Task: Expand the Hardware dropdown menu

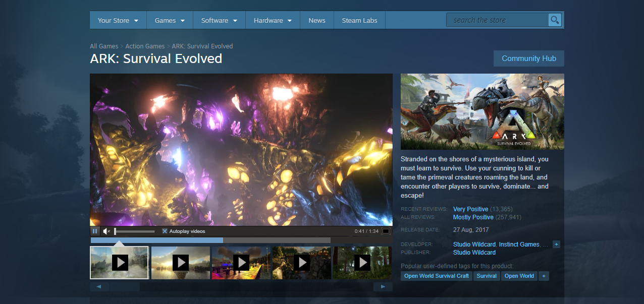Action: [x=273, y=21]
